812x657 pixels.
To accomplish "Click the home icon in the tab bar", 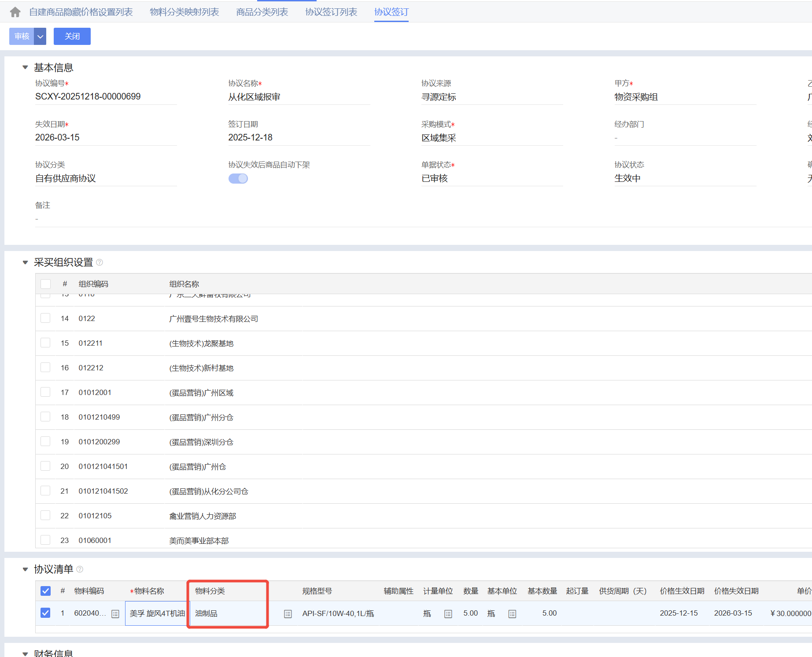I will (15, 12).
